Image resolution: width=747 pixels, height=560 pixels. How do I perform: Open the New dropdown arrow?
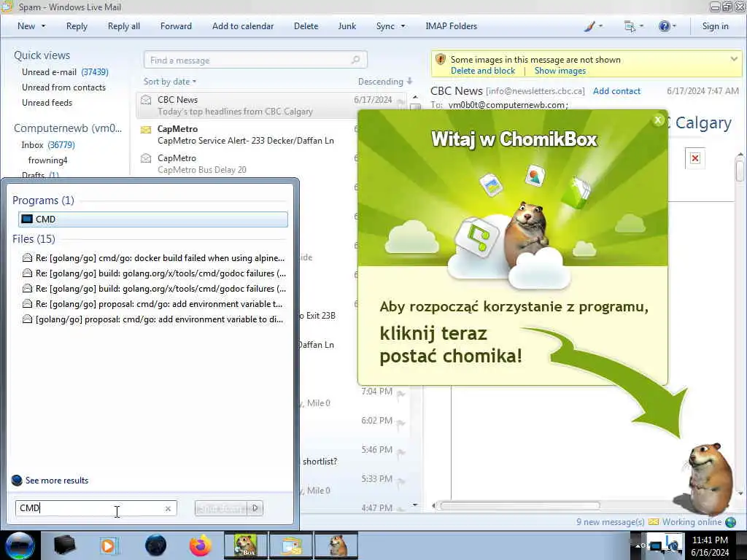click(43, 26)
